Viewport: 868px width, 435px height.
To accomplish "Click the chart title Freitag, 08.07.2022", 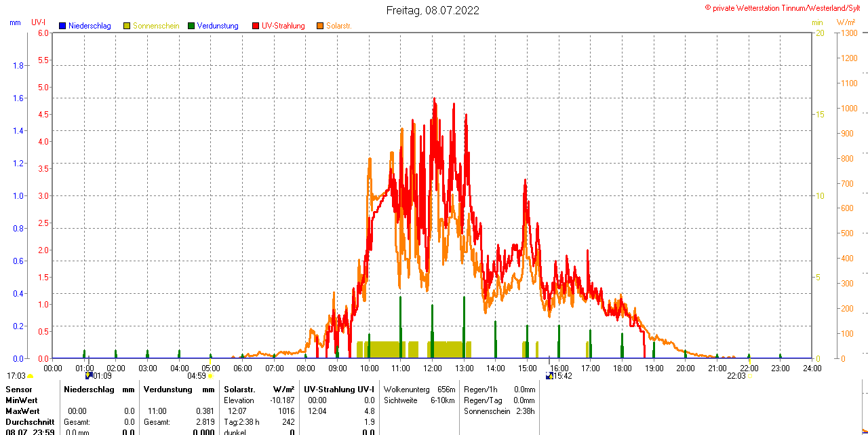I will pyautogui.click(x=433, y=10).
